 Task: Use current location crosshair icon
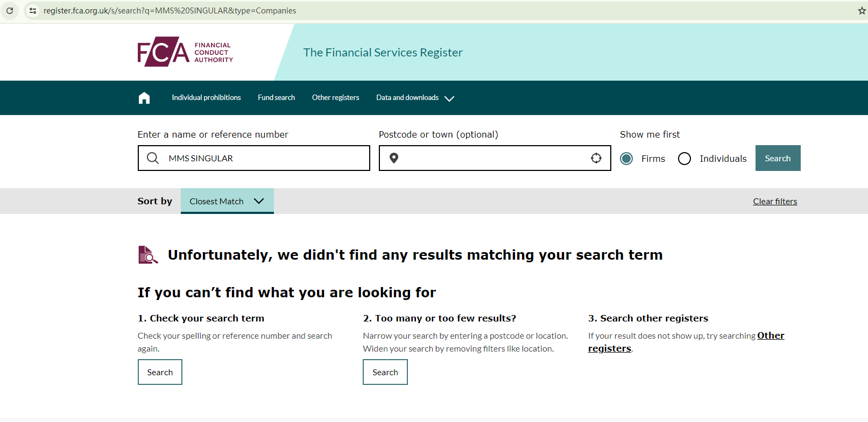click(596, 158)
